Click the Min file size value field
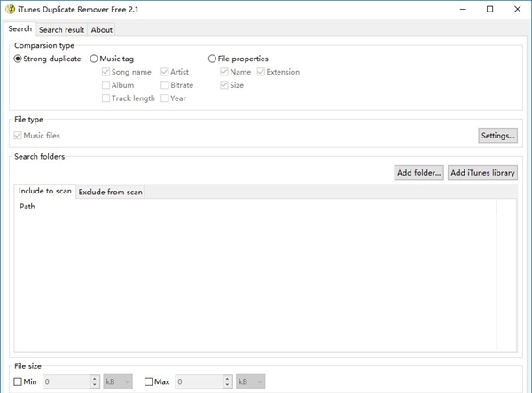The width and height of the screenshot is (532, 393). pos(66,381)
